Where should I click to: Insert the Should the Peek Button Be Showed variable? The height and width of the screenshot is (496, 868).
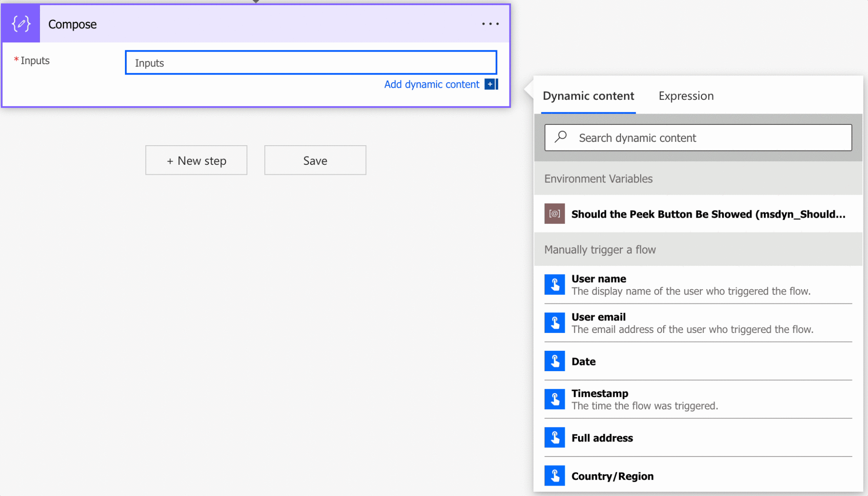click(708, 214)
